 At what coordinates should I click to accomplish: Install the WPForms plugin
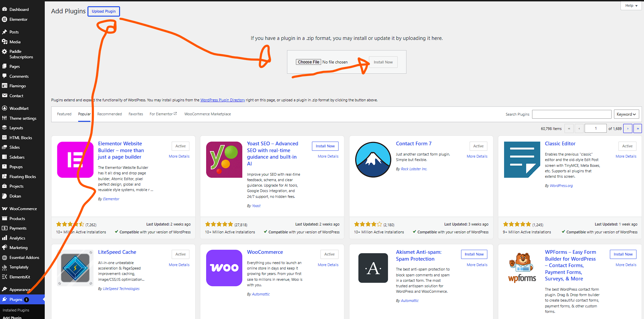(623, 254)
